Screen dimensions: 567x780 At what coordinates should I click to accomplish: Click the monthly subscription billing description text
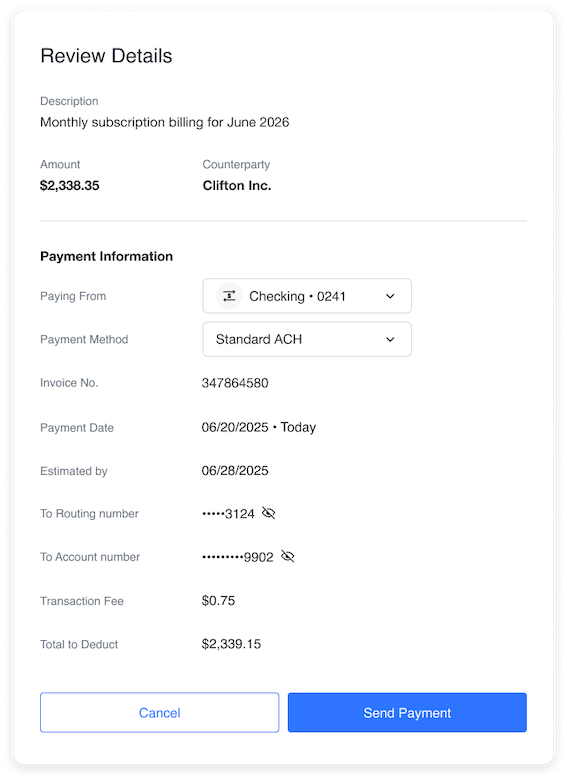click(x=165, y=122)
